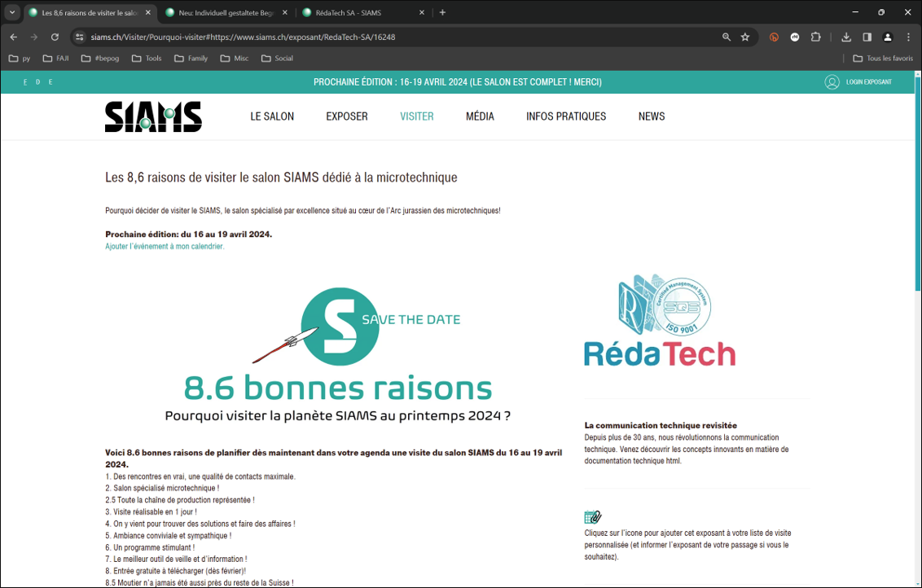Switch language with first E link
Image resolution: width=922 pixels, height=588 pixels.
(x=24, y=82)
